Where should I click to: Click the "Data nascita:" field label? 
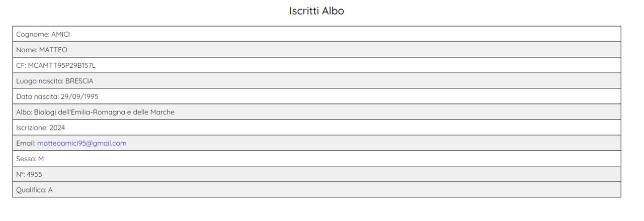pos(37,96)
